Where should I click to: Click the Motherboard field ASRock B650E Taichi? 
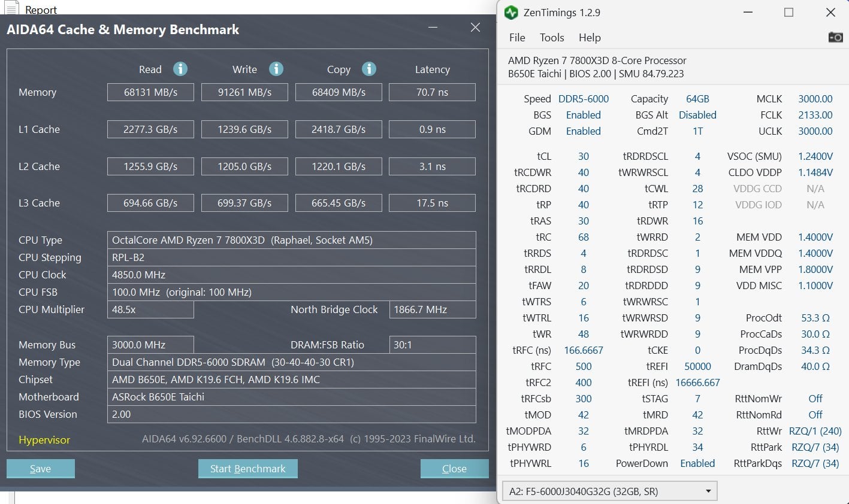292,397
